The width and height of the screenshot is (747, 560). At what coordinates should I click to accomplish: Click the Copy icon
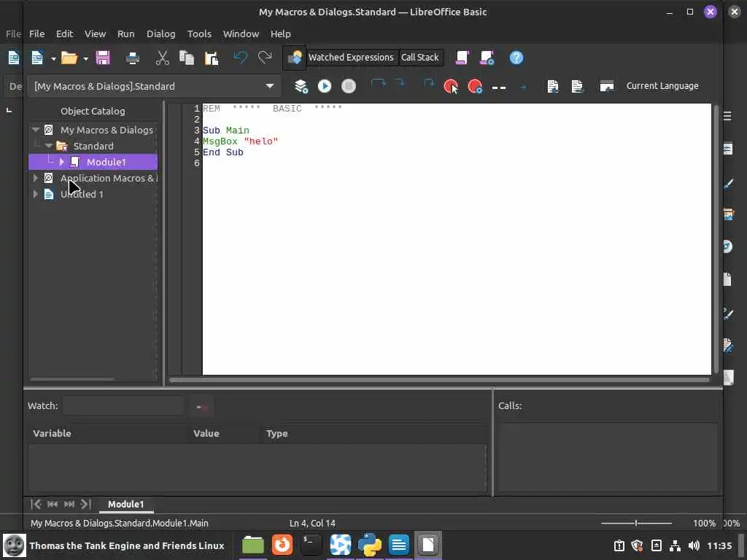(x=186, y=58)
